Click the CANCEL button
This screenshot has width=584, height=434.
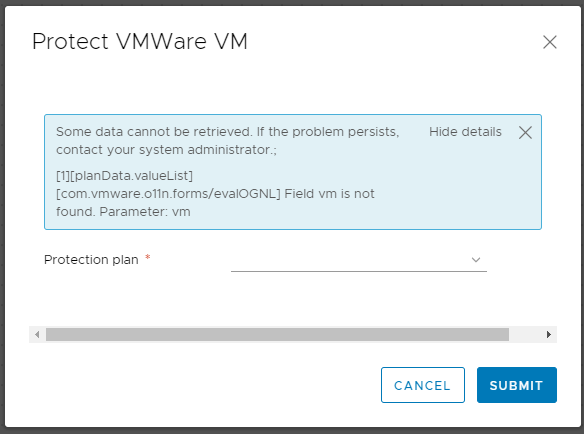423,385
